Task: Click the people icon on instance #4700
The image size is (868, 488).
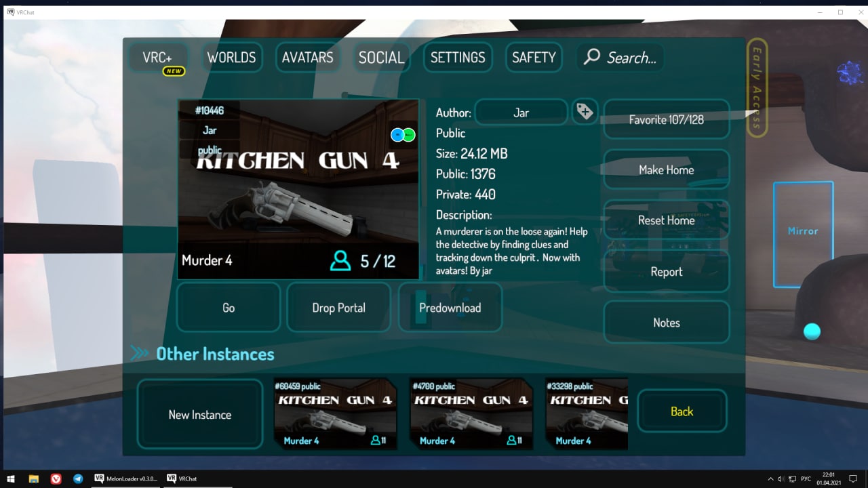Action: click(511, 441)
